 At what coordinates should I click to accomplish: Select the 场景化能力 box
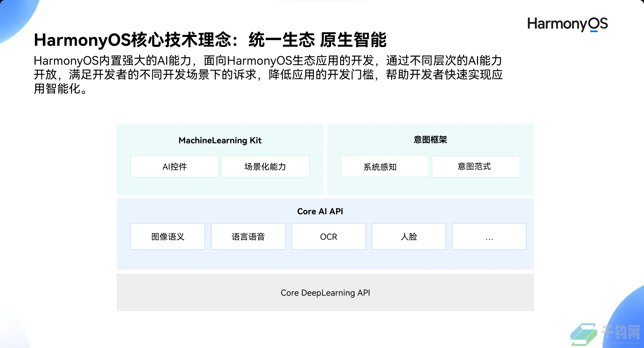[x=265, y=166]
